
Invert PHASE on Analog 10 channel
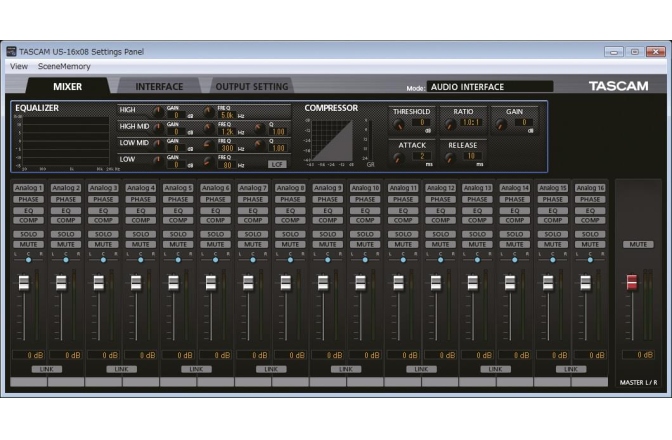(365, 200)
